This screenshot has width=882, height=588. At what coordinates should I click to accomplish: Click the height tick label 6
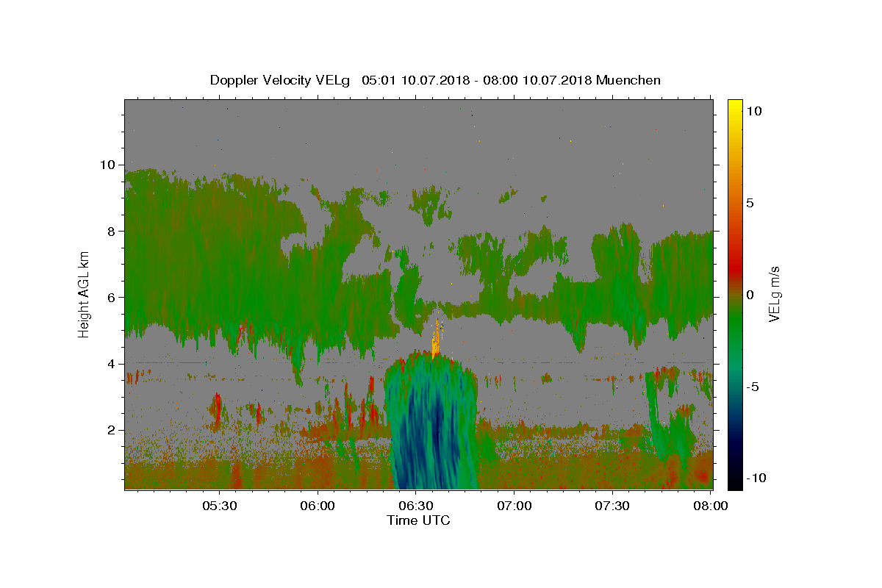(112, 298)
